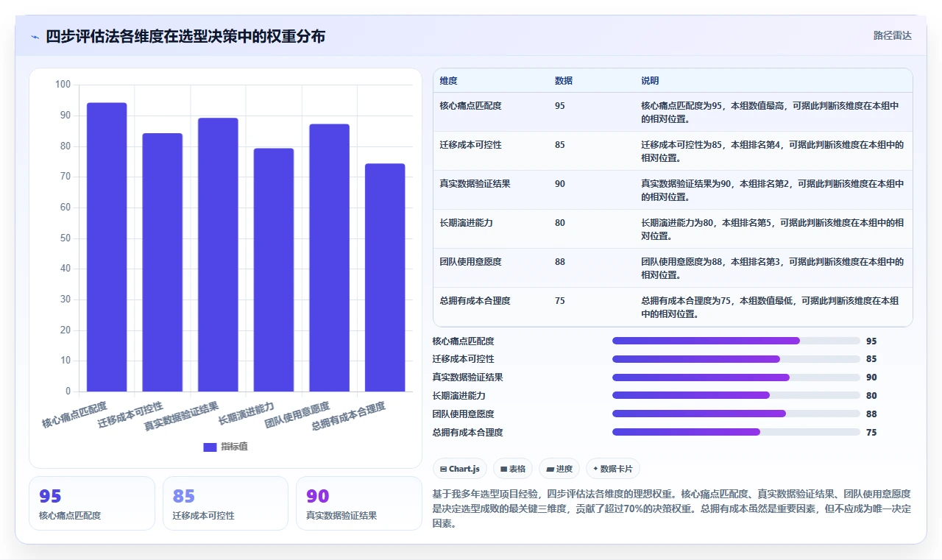
Task: Select the 数据卡片 tag chip
Action: pos(613,469)
